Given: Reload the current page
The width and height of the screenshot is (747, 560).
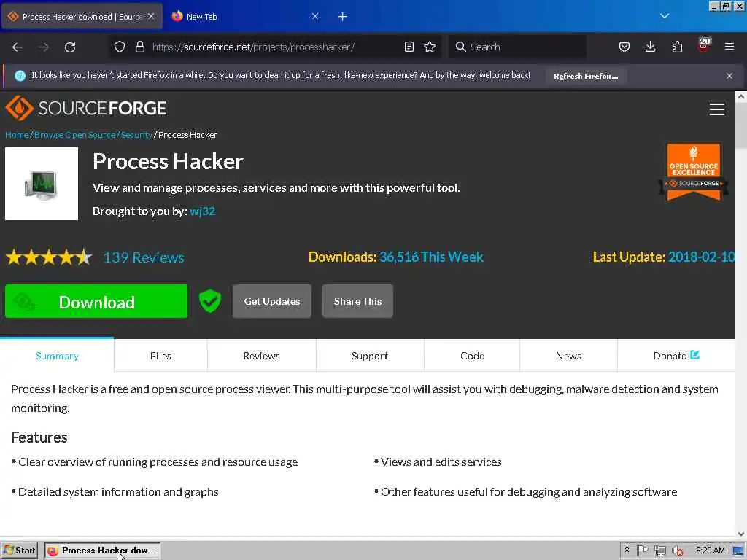Looking at the screenshot, I should coord(70,47).
